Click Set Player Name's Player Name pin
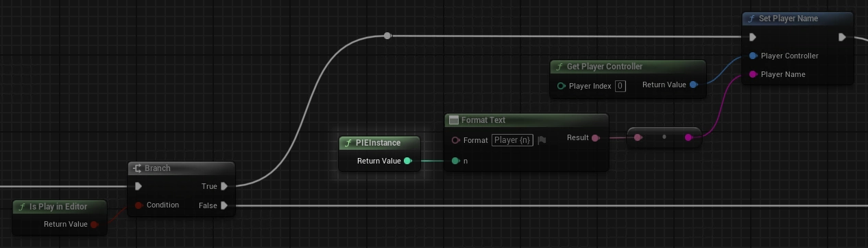The width and height of the screenshot is (868, 248). click(x=754, y=74)
